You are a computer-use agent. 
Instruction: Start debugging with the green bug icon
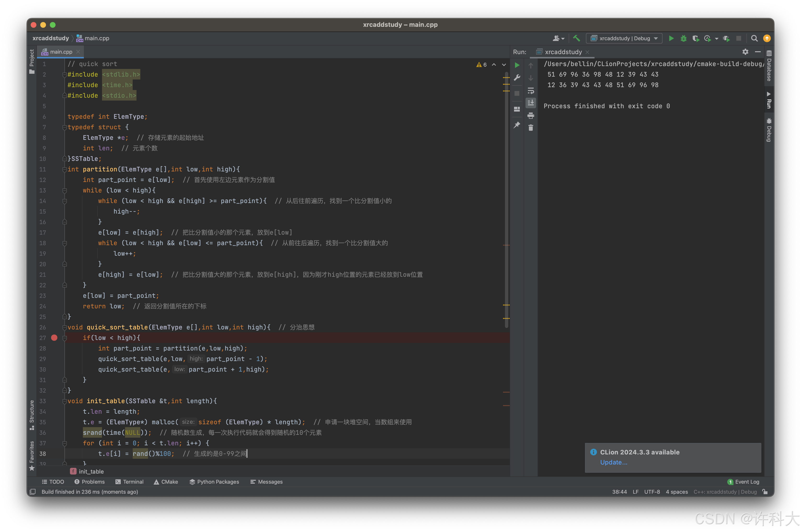[x=683, y=38]
